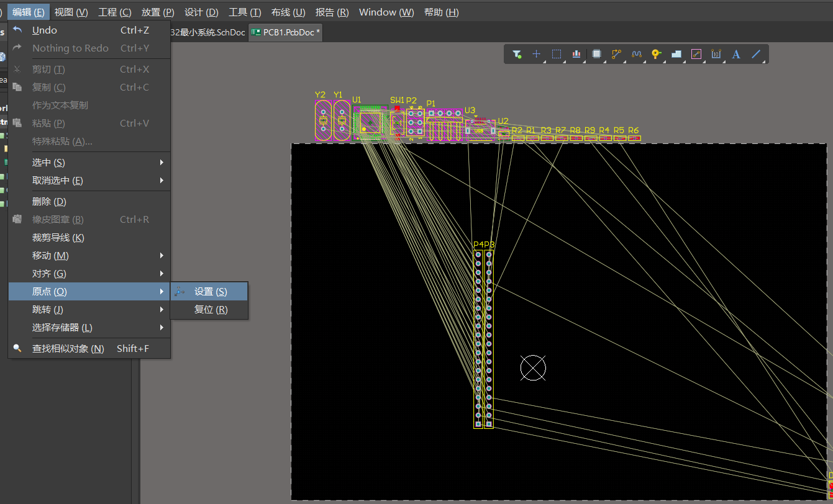This screenshot has width=833, height=504.
Task: Click the place via icon
Action: coord(656,55)
